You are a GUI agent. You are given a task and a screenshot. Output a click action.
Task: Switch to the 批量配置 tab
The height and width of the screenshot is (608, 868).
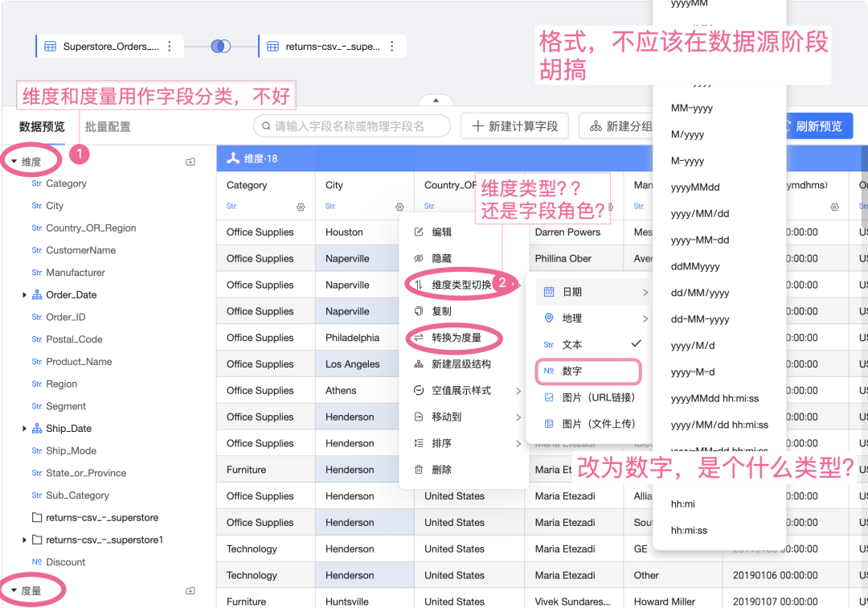pyautogui.click(x=108, y=126)
